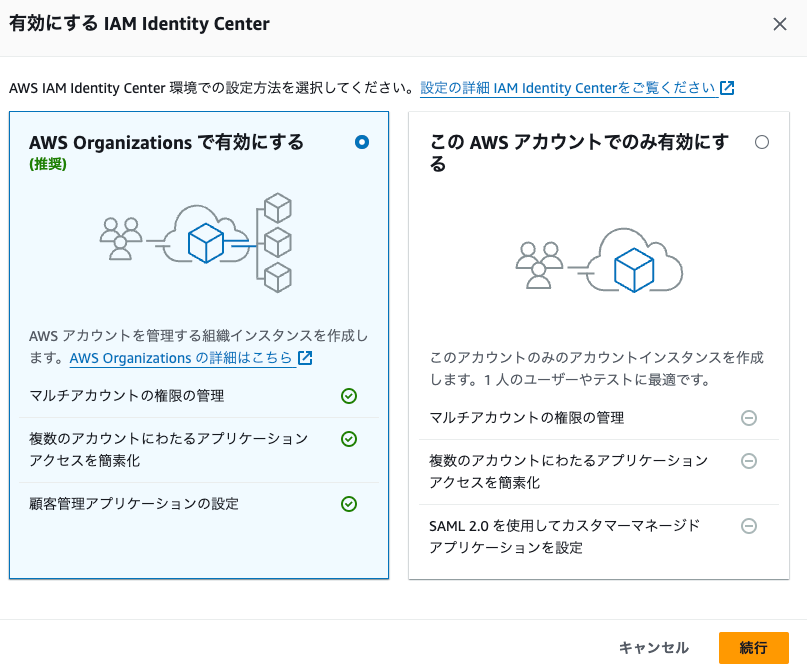Open 設定の詳細 IAM Identity Center link
This screenshot has height=670, width=807.
568,88
